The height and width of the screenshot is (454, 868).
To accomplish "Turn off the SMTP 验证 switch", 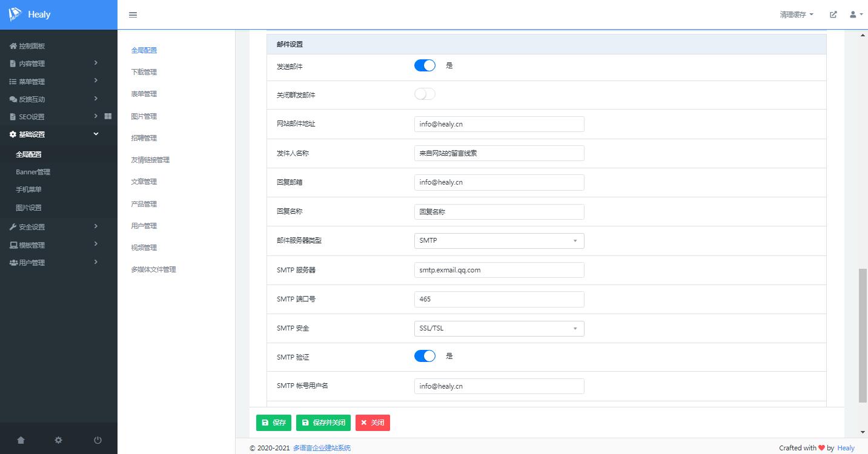I will click(x=425, y=356).
